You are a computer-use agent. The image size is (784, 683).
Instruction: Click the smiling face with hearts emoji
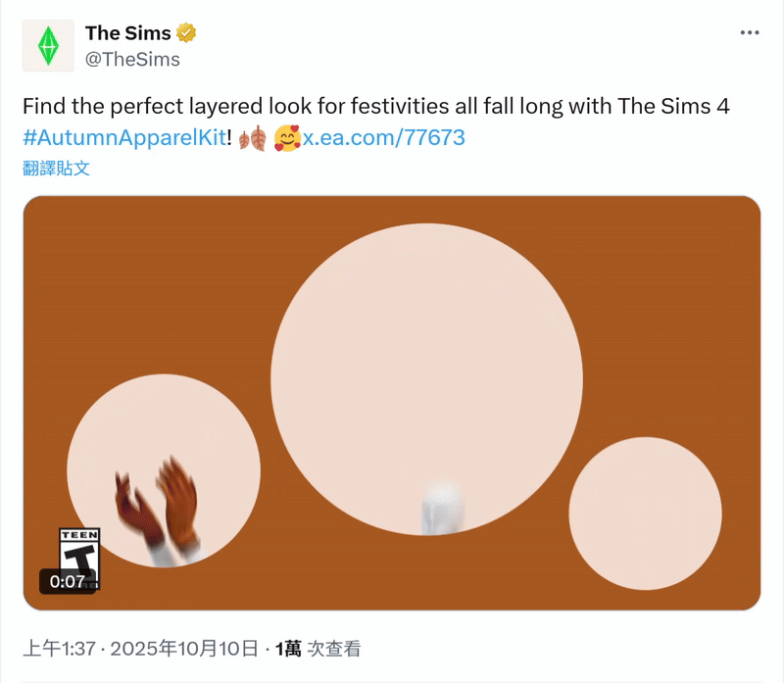[286, 138]
